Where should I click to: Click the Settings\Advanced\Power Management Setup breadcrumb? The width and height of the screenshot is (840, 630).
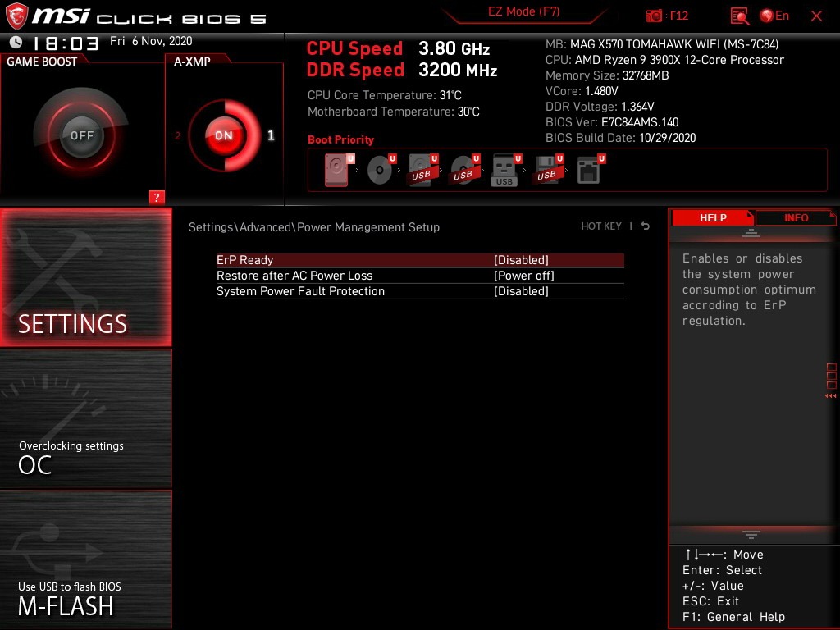point(314,227)
